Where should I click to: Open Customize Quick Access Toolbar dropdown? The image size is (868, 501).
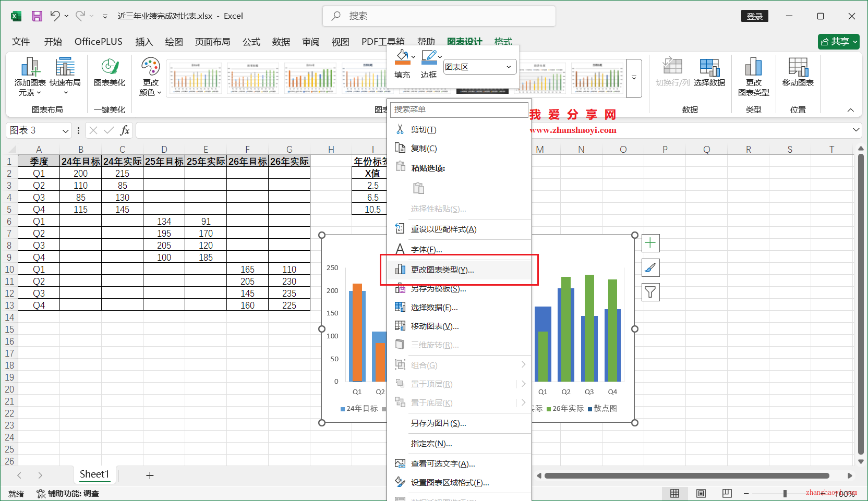coord(105,16)
